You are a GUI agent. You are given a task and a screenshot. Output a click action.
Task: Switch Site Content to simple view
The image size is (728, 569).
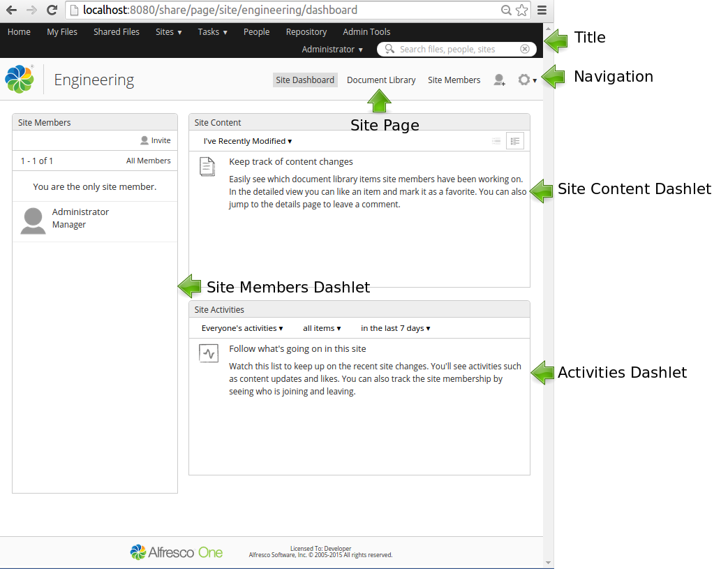tap(496, 140)
